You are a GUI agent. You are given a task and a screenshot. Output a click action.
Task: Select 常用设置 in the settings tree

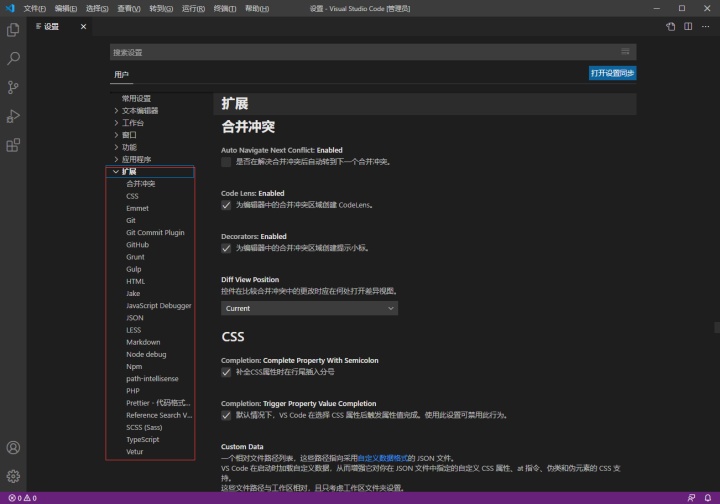[136, 98]
